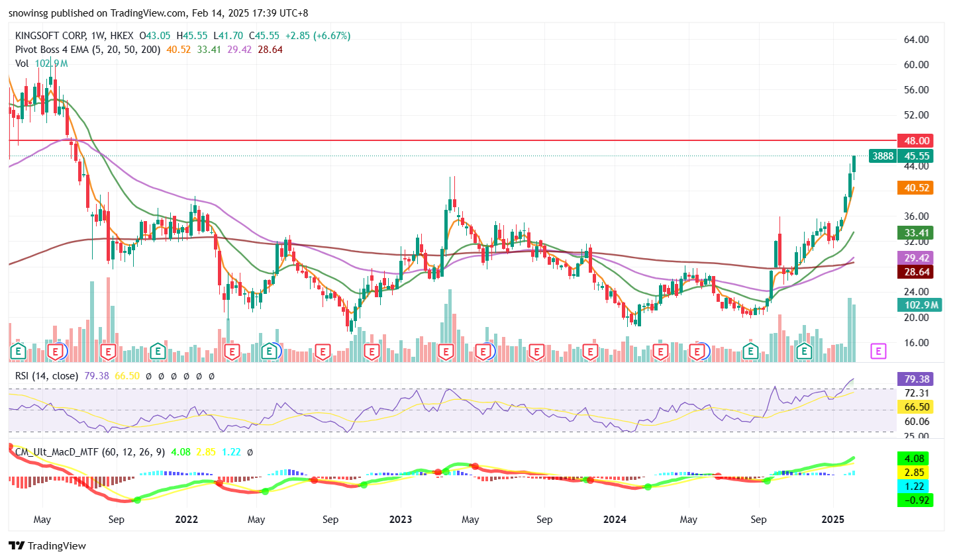The height and width of the screenshot is (560, 953).
Task: Select the green earnings marker near May 2022
Action: coord(270,351)
